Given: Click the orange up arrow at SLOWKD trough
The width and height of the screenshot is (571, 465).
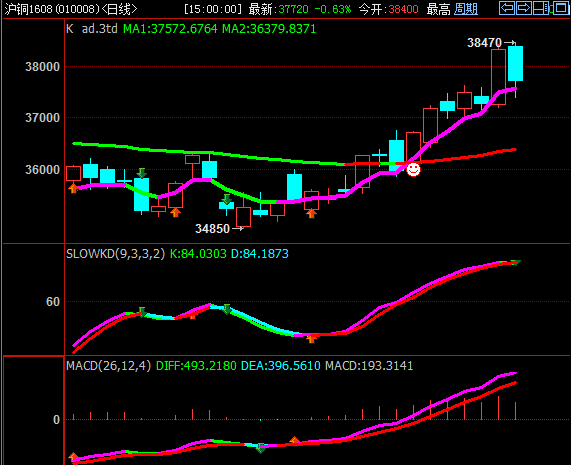Looking at the screenshot, I should [x=311, y=339].
